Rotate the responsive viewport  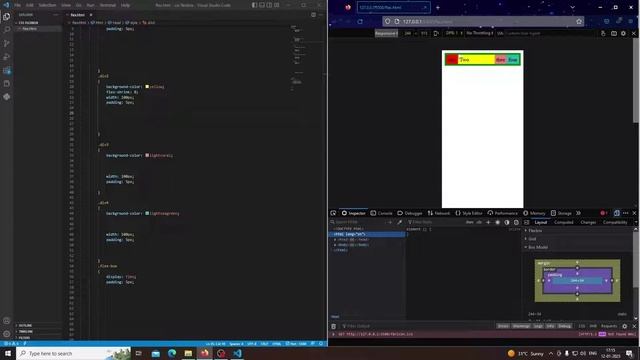436,33
